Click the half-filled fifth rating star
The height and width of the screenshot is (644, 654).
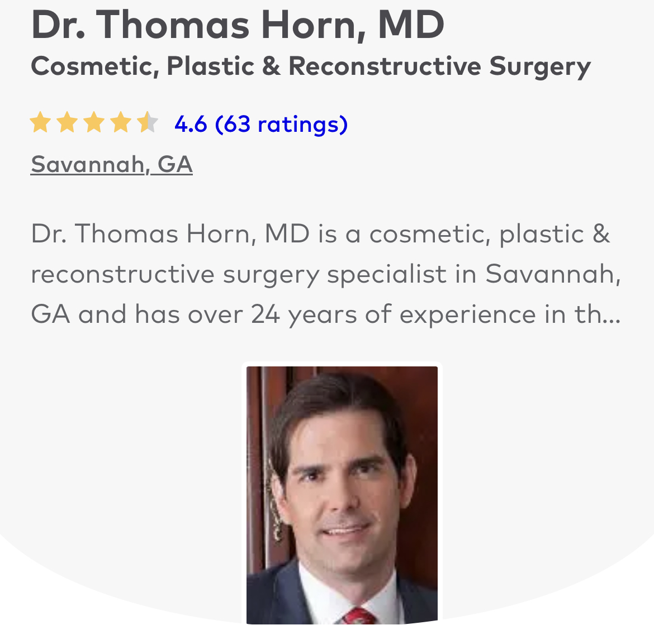tap(148, 122)
